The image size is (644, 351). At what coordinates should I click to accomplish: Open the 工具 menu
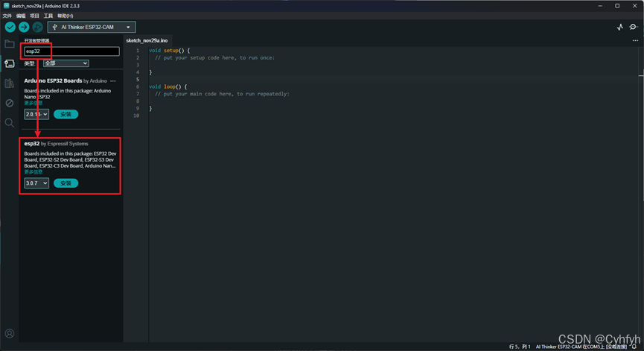coord(48,16)
